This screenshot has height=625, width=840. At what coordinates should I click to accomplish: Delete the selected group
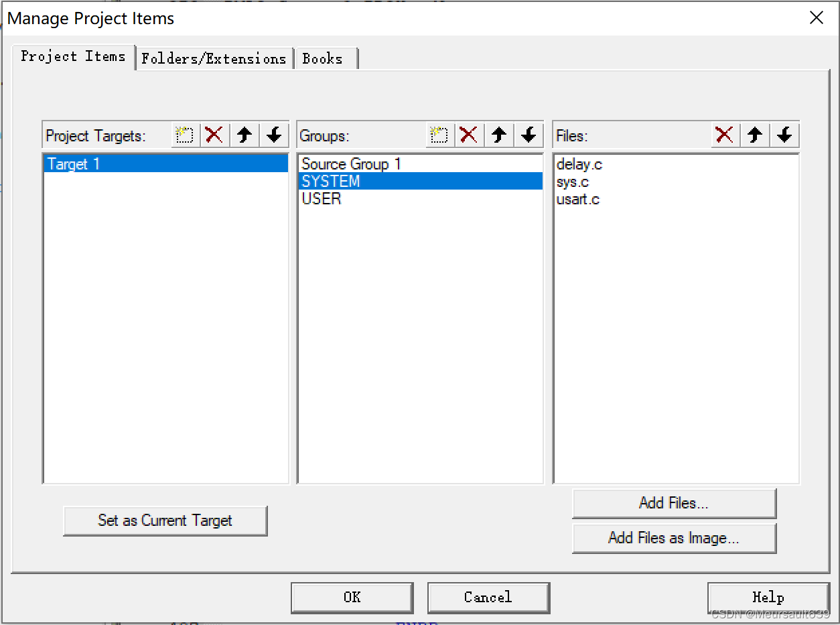click(x=469, y=135)
